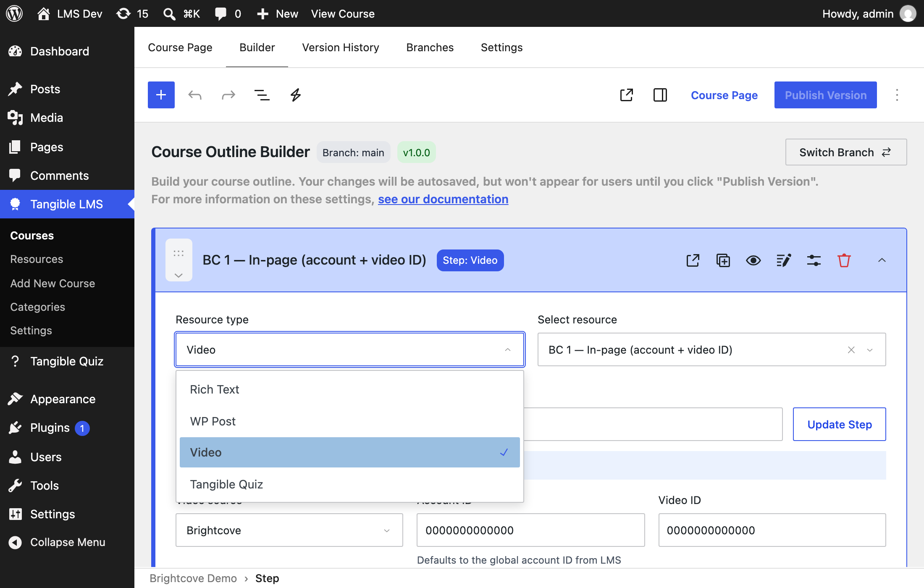Duplicate the BC 1 step
Image resolution: width=924 pixels, height=588 pixels.
pos(723,260)
